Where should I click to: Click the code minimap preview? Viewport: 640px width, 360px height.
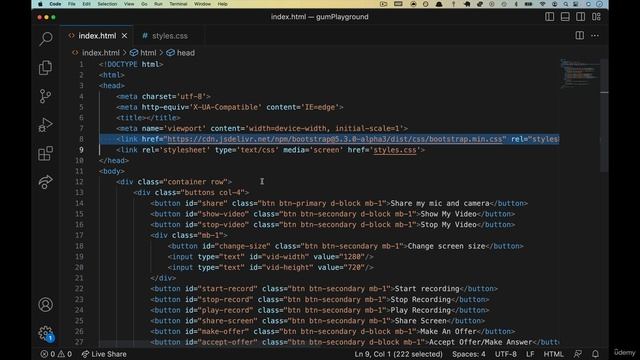tap(579, 73)
